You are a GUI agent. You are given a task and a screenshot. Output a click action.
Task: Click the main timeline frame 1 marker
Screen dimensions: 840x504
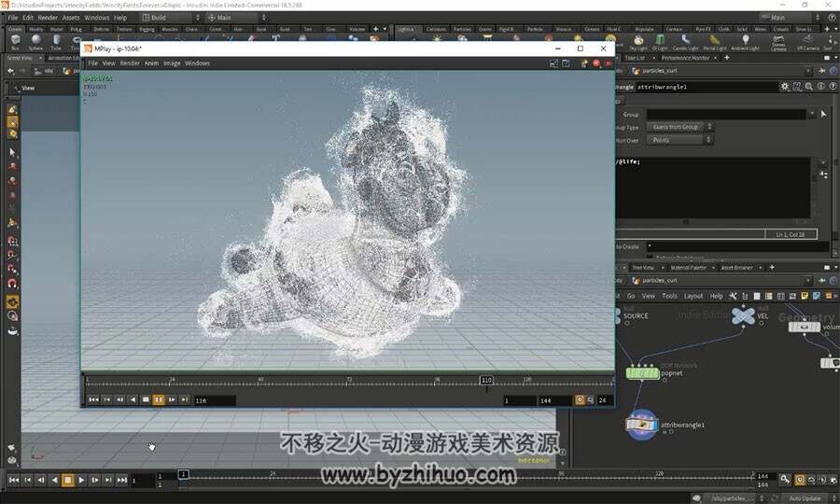click(183, 474)
